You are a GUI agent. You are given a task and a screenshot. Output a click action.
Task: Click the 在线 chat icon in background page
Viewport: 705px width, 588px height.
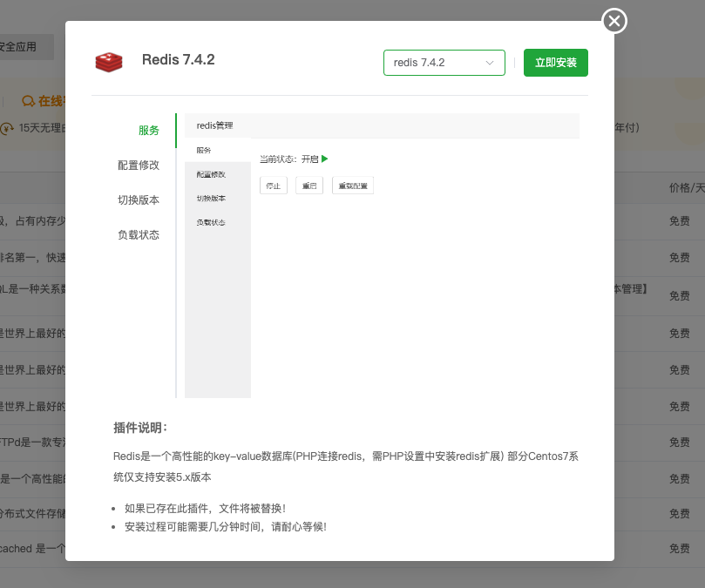click(x=28, y=101)
